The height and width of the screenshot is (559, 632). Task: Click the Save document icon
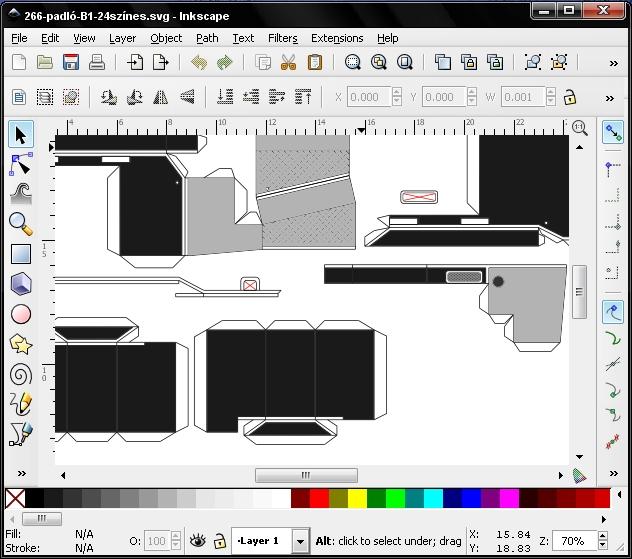71,63
